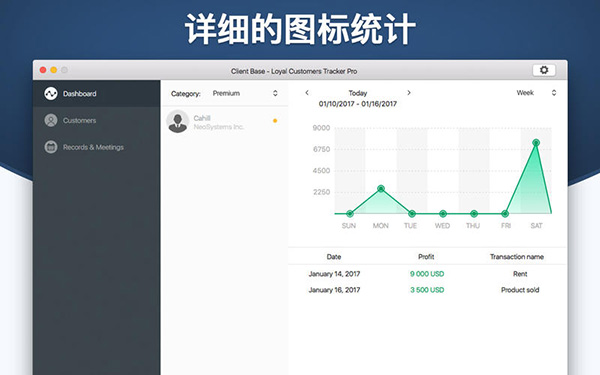Screen dimensions: 600x375
Task: Click the 01/10/2017 - 01/16/2017 date range
Action: (x=358, y=104)
